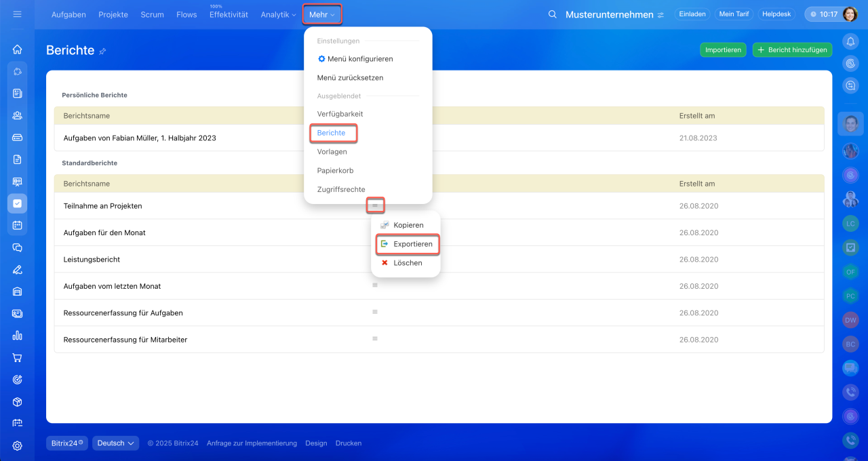Open the notifications bell icon

pyautogui.click(x=850, y=42)
